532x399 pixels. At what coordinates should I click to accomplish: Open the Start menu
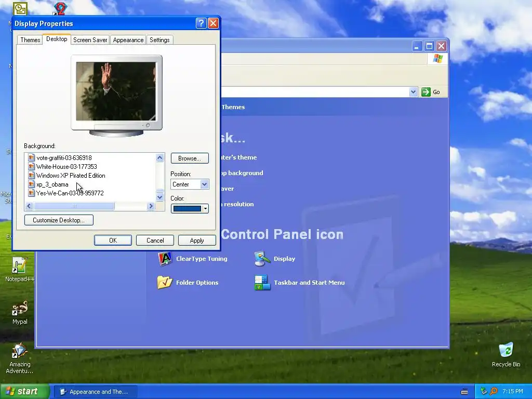coord(25,392)
